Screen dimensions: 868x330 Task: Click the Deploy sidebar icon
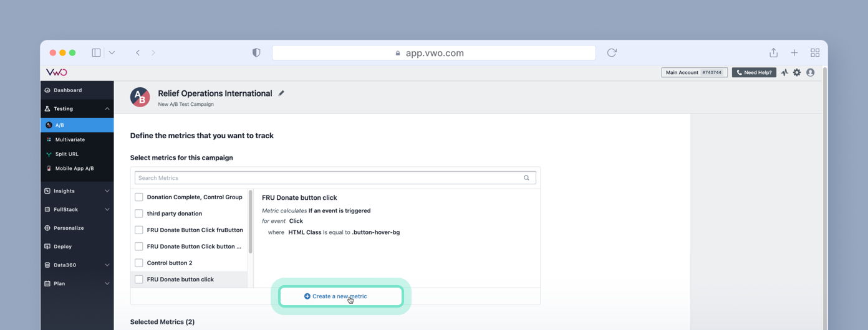[x=47, y=247]
